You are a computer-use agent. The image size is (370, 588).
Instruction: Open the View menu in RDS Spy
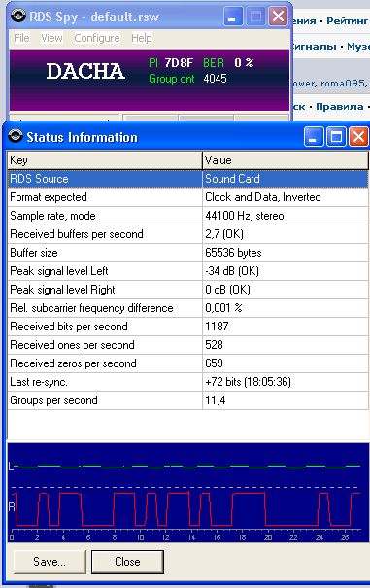(51, 38)
